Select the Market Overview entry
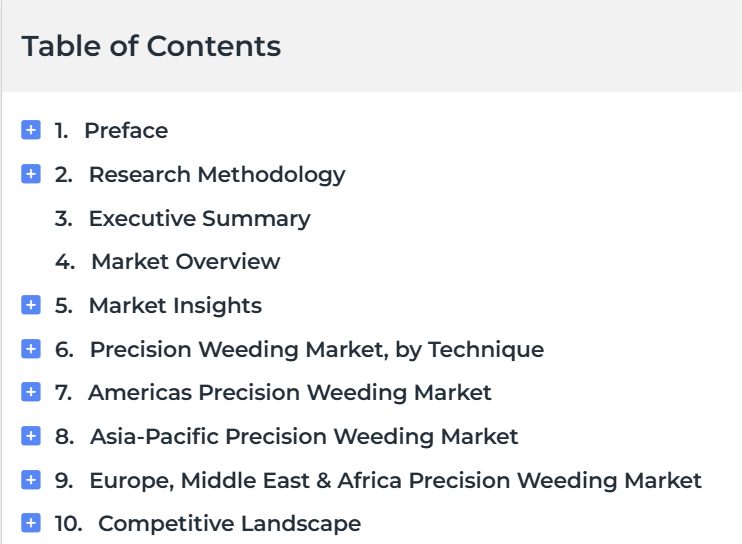This screenshot has width=742, height=544. point(186,262)
